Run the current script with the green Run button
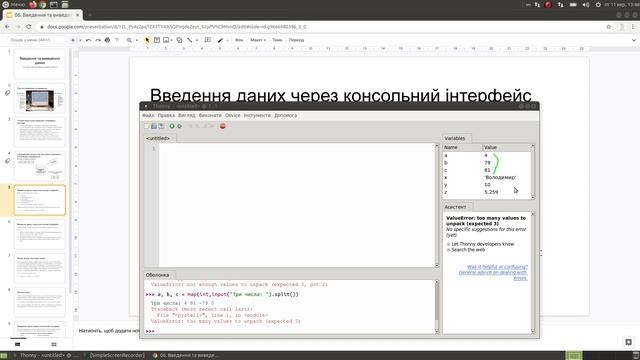Screen dimensions: 640x360 pos(172,126)
